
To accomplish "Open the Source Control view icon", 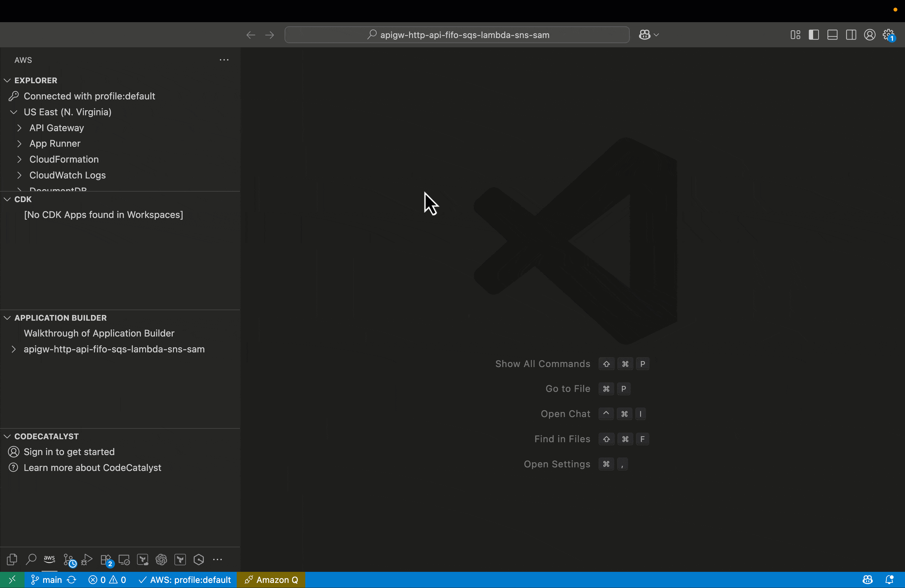I will click(x=69, y=560).
